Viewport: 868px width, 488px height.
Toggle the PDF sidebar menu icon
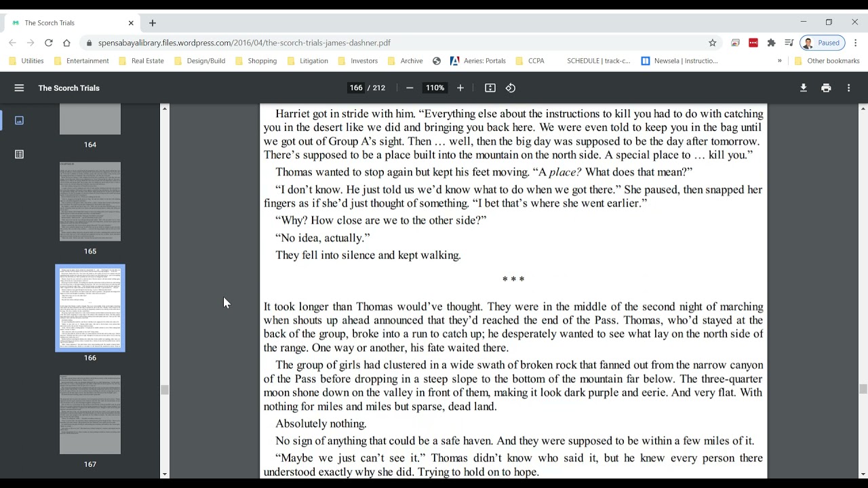[19, 88]
